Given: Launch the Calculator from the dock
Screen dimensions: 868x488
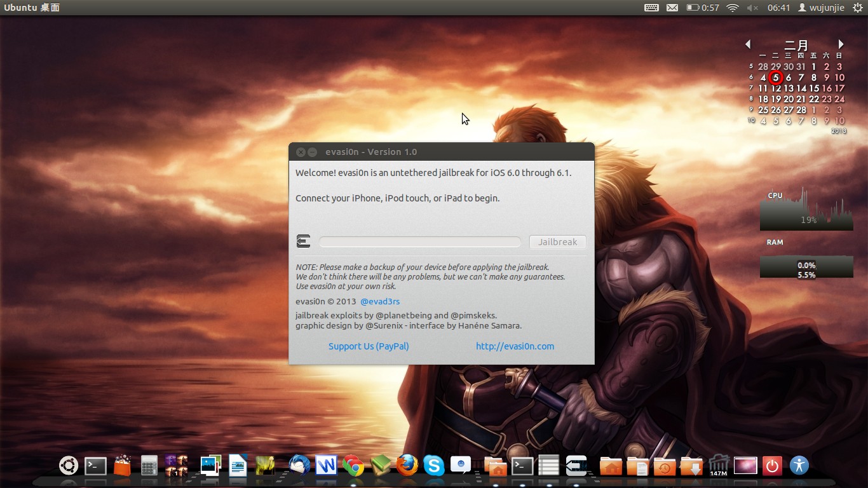Looking at the screenshot, I should 149,466.
